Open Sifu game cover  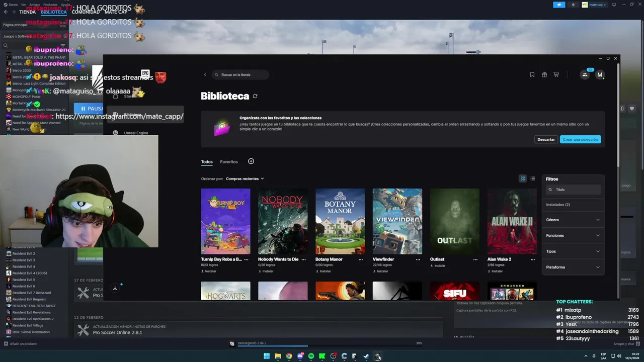pos(455,291)
